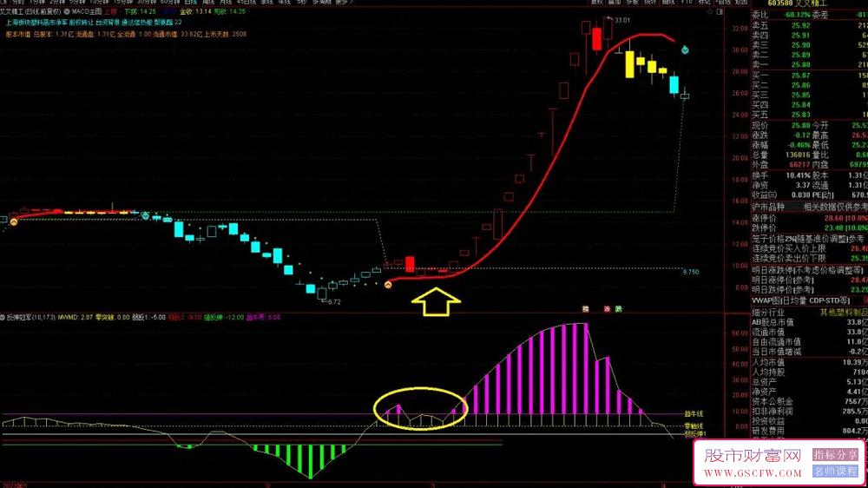
Task: Click the 返回 back button
Action: coord(741,3)
